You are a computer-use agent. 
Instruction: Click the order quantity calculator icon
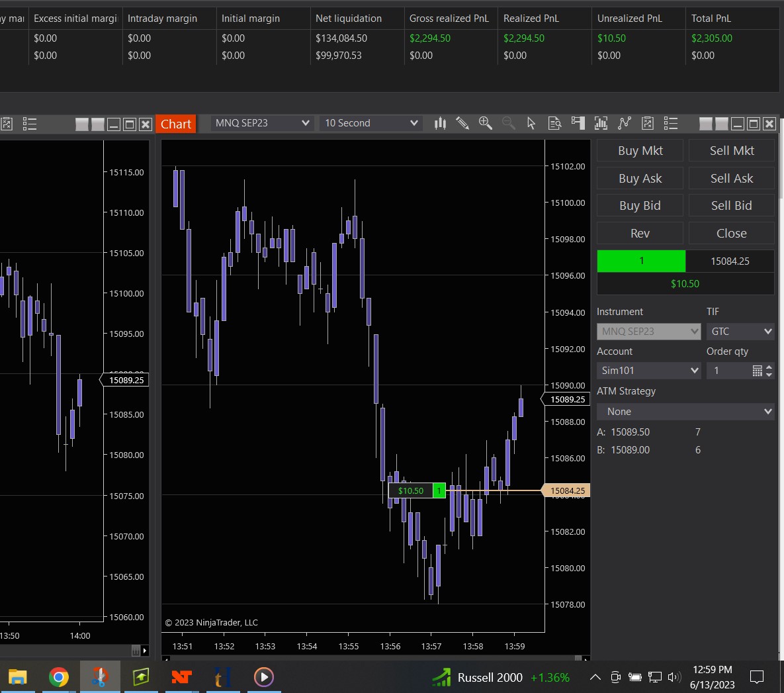[x=757, y=371]
